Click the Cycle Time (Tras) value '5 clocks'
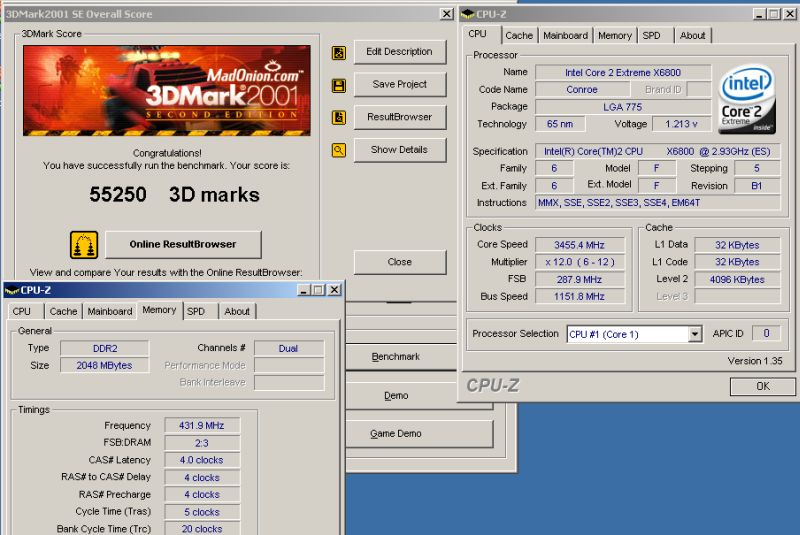Screen dimensions: 800x535 tap(202, 512)
